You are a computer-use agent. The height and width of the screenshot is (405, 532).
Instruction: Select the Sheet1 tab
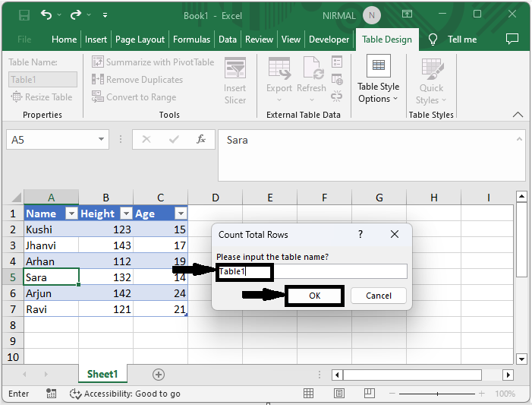point(102,374)
